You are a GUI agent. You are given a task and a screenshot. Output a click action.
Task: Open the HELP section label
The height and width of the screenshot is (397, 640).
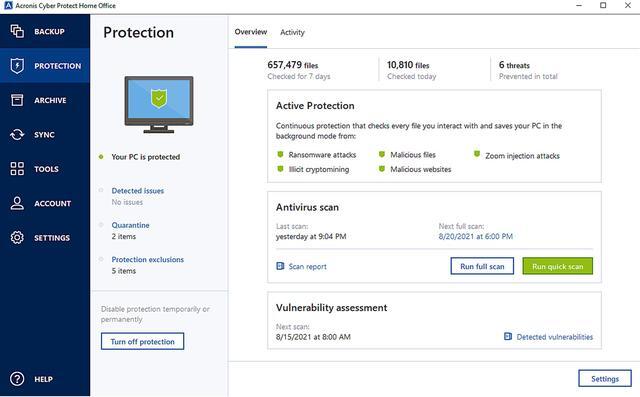coord(44,379)
